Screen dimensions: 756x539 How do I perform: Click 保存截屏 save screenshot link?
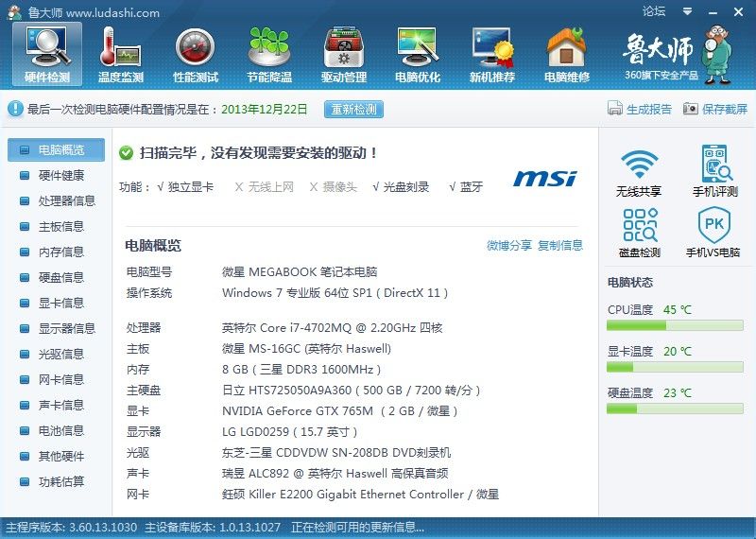(x=725, y=109)
